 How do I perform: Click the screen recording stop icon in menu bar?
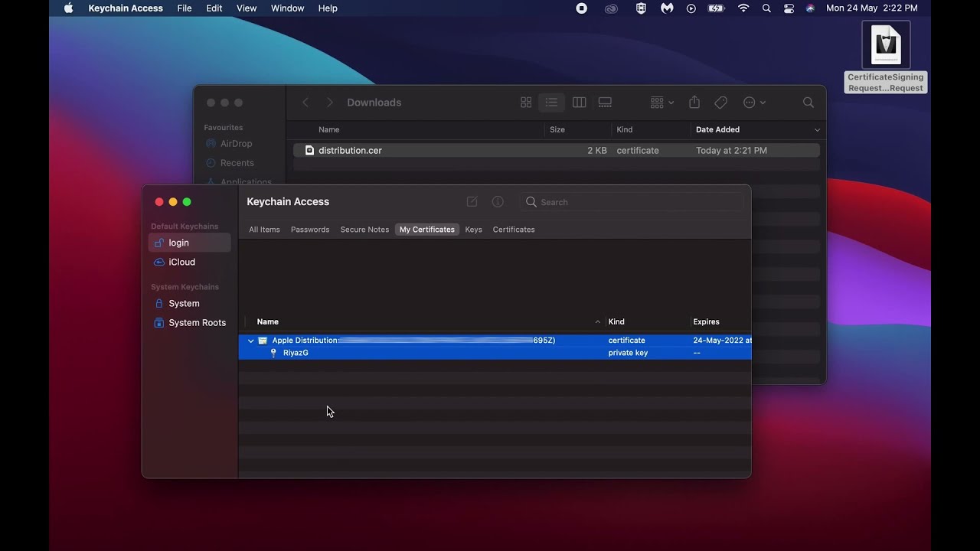coord(582,8)
